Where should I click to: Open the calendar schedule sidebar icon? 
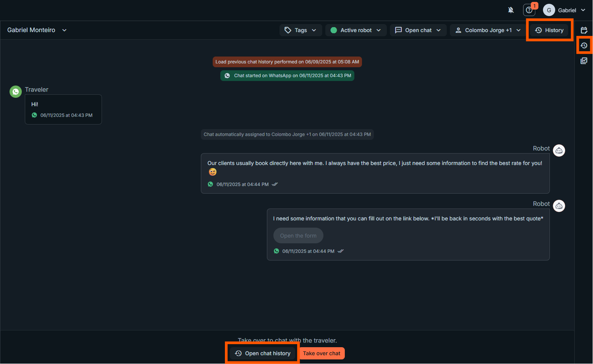[x=584, y=30]
